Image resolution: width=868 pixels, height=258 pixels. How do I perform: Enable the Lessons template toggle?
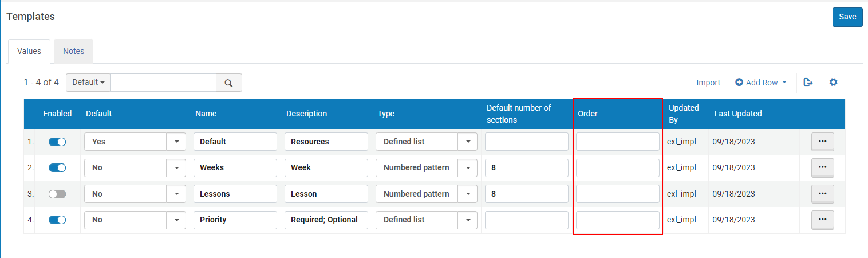[x=57, y=194]
